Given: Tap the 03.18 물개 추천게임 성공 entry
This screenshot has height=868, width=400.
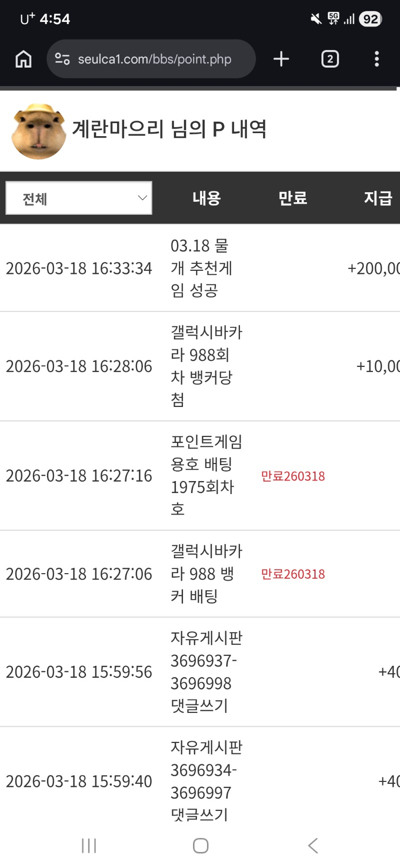Looking at the screenshot, I should [x=200, y=268].
